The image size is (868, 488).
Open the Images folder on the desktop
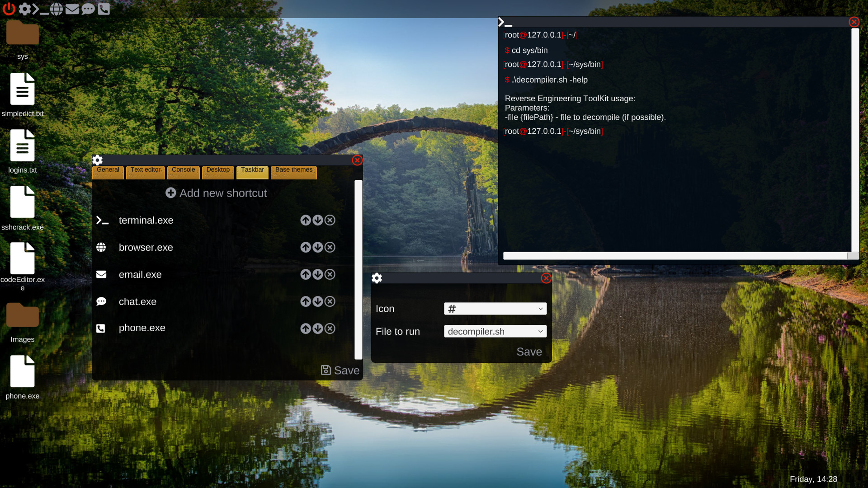pyautogui.click(x=23, y=315)
